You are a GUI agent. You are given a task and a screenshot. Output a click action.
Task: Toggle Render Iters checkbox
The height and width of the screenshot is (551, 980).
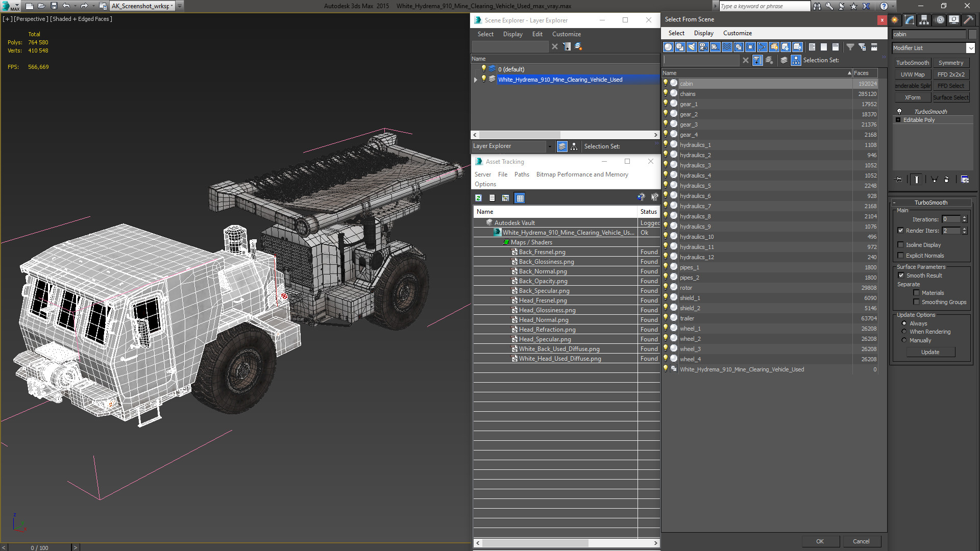point(900,231)
